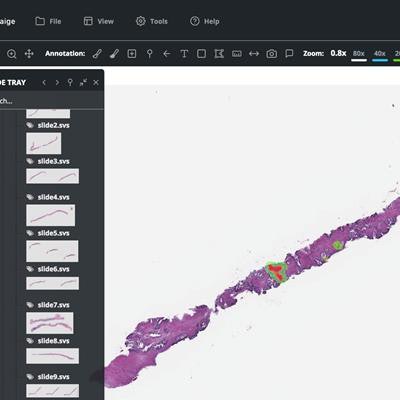Image resolution: width=400 pixels, height=400 pixels.
Task: Select the polygon annotation tool
Action: (x=219, y=54)
